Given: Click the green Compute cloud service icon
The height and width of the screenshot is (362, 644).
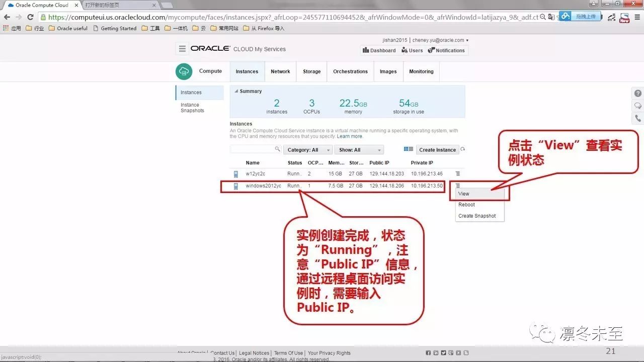Looking at the screenshot, I should pyautogui.click(x=184, y=71).
